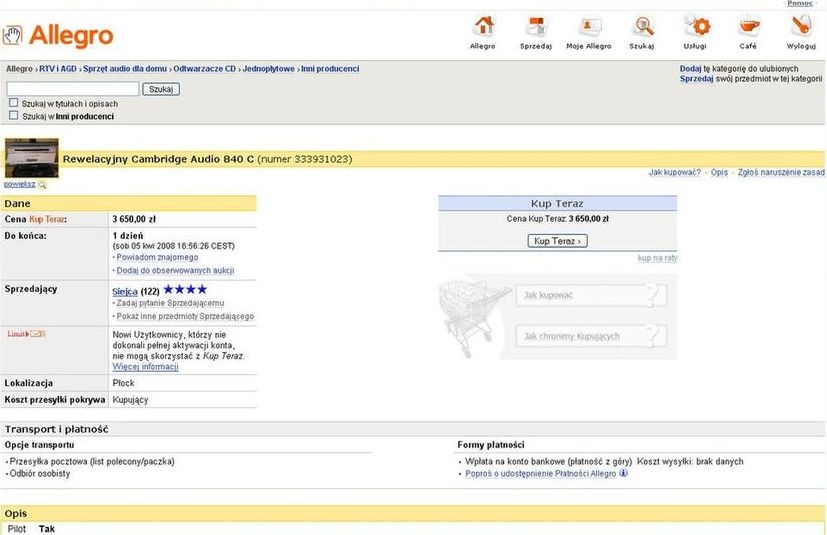Screen dimensions: 827x535
Task: Click location value 'Płock'
Action: (123, 383)
